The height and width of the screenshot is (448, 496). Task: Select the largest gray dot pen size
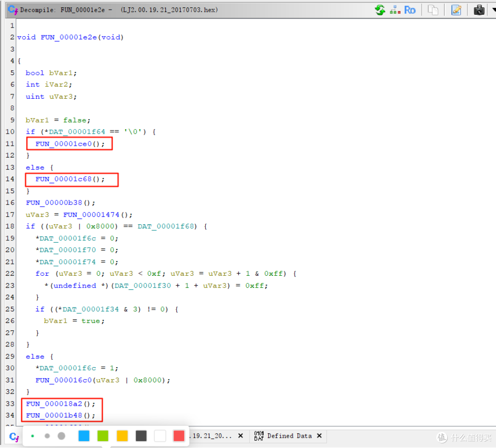[x=62, y=436]
